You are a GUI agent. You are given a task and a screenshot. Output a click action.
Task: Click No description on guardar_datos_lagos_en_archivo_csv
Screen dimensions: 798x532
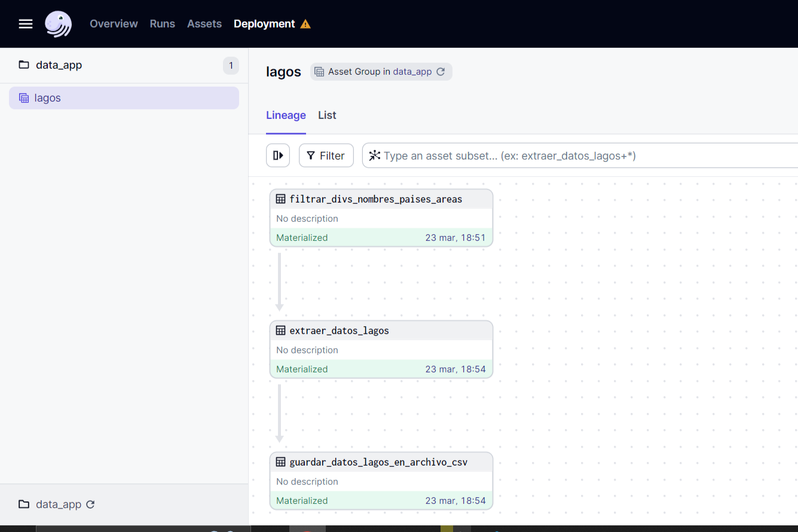(307, 481)
